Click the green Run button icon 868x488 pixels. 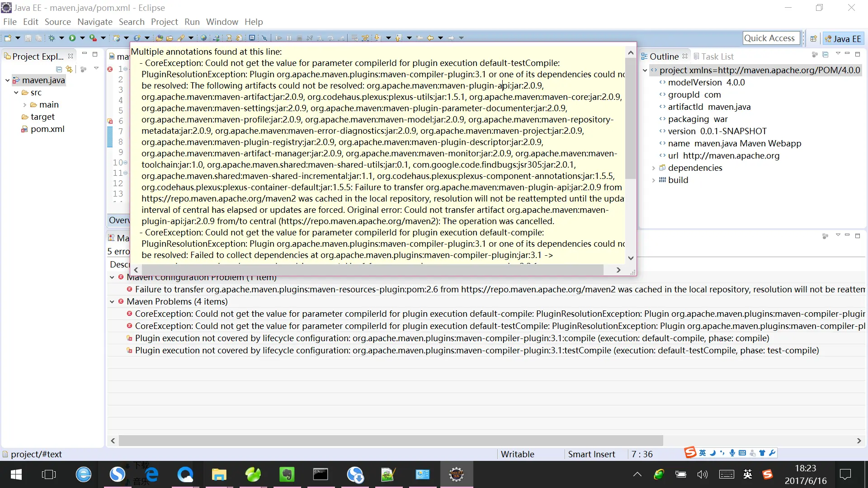72,38
